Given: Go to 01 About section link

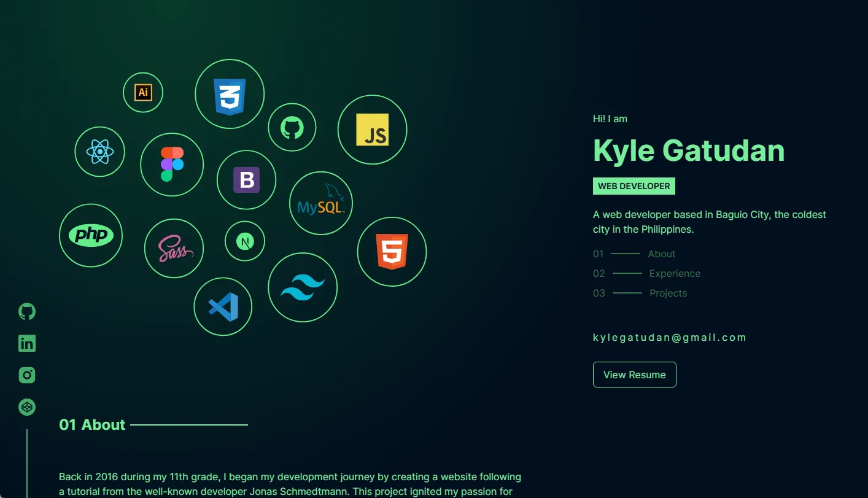Looking at the screenshot, I should (x=634, y=254).
